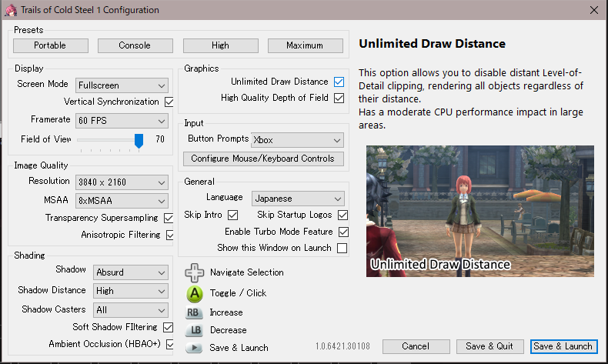Click the Field of View value 70

(x=160, y=139)
